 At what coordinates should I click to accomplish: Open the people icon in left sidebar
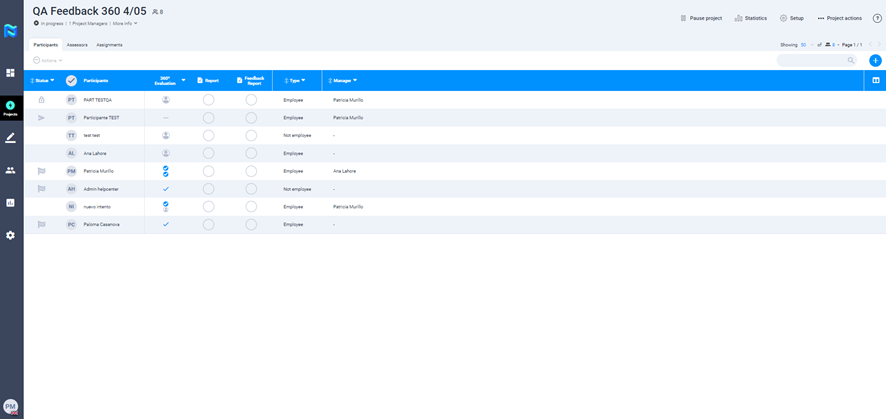click(x=11, y=171)
